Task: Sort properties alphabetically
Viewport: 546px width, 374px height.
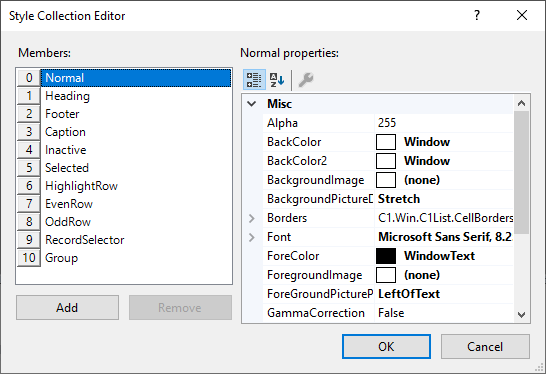Action: (277, 80)
